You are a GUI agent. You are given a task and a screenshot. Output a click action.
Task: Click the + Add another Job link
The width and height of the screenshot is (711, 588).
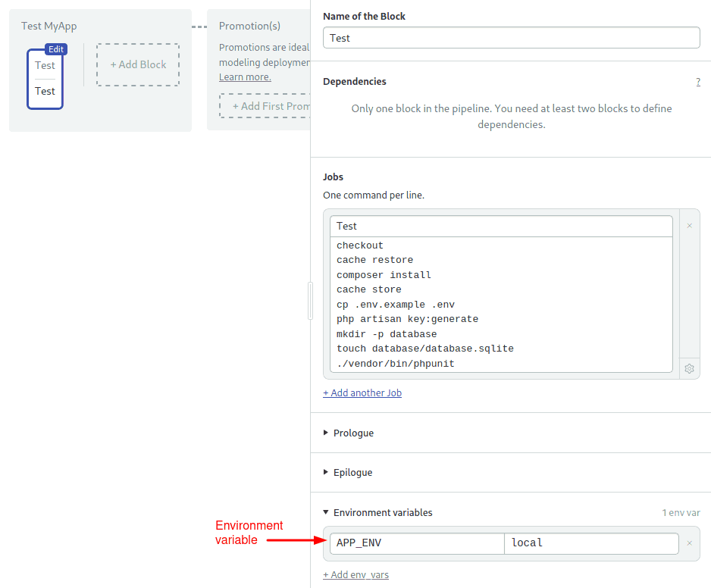(362, 393)
